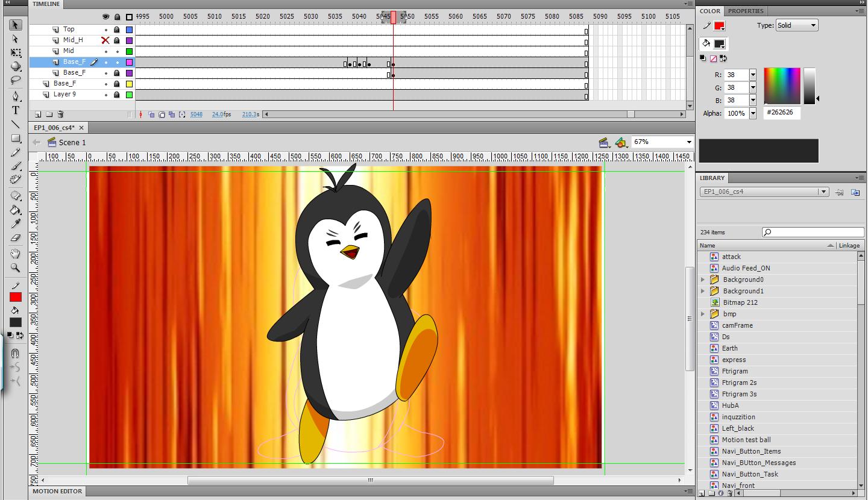Viewport: 868px width, 500px height.
Task: Toggle Onion Skin Outlines in timeline
Action: click(162, 114)
